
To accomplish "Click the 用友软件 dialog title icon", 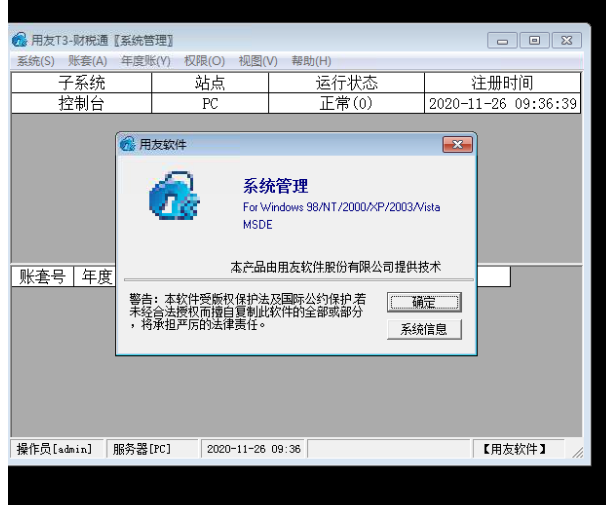I will click(x=127, y=144).
